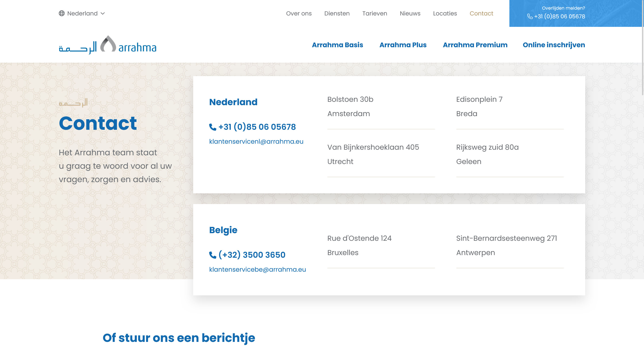Open the Locaties page

point(445,13)
